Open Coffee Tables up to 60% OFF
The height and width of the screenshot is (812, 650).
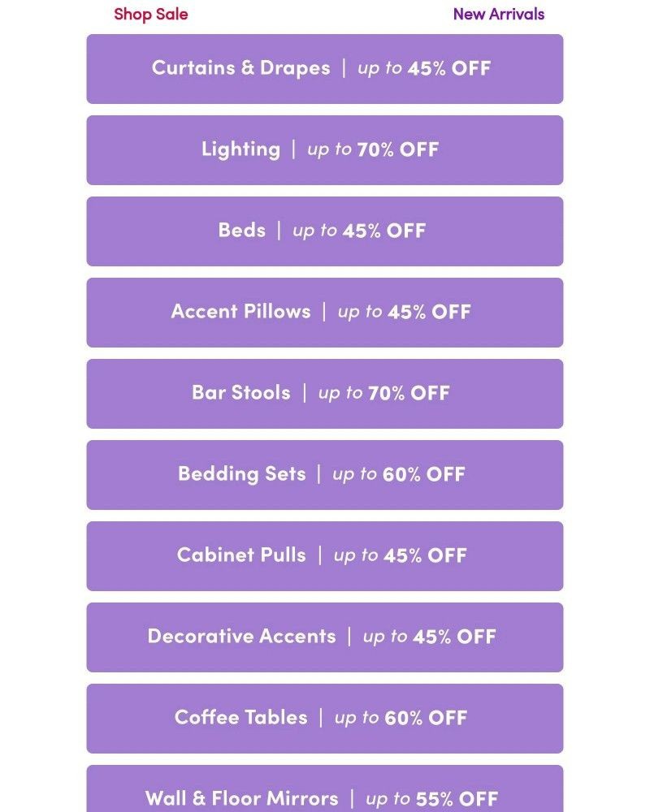325,719
